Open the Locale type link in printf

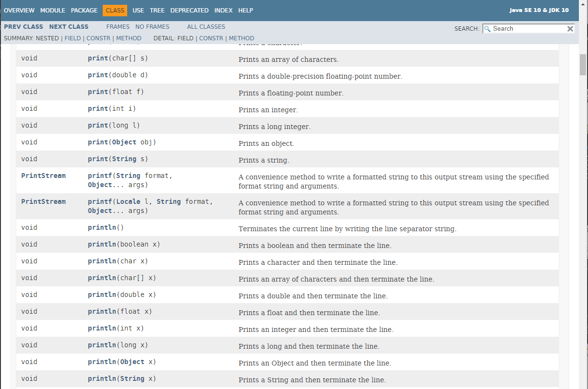(128, 201)
